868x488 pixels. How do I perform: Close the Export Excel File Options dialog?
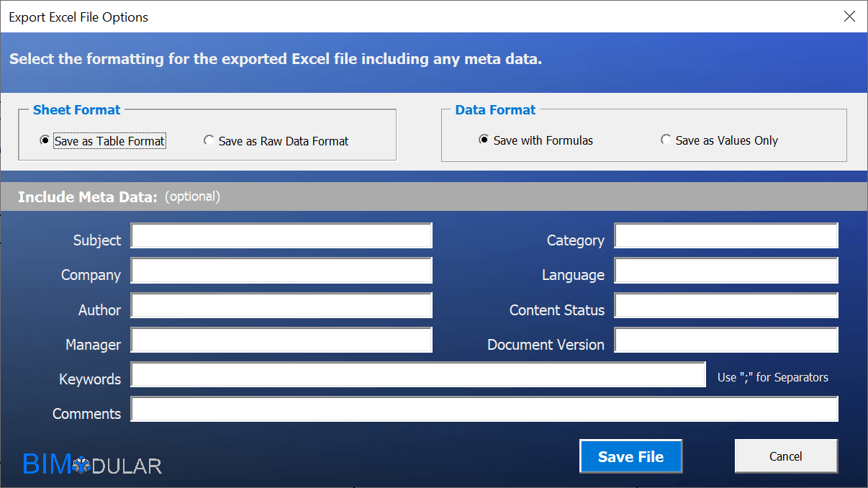[x=849, y=17]
